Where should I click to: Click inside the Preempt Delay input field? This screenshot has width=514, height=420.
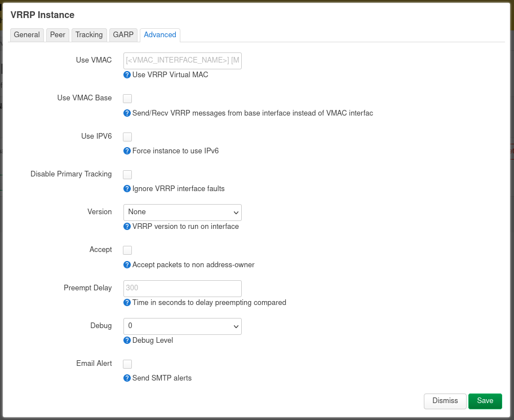182,288
